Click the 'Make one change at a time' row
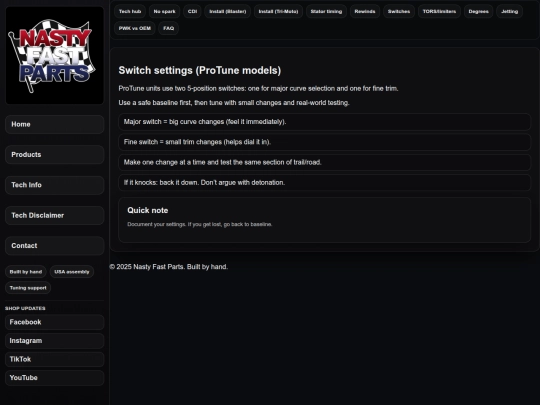Viewport: 540px width, 405px height. (324, 162)
